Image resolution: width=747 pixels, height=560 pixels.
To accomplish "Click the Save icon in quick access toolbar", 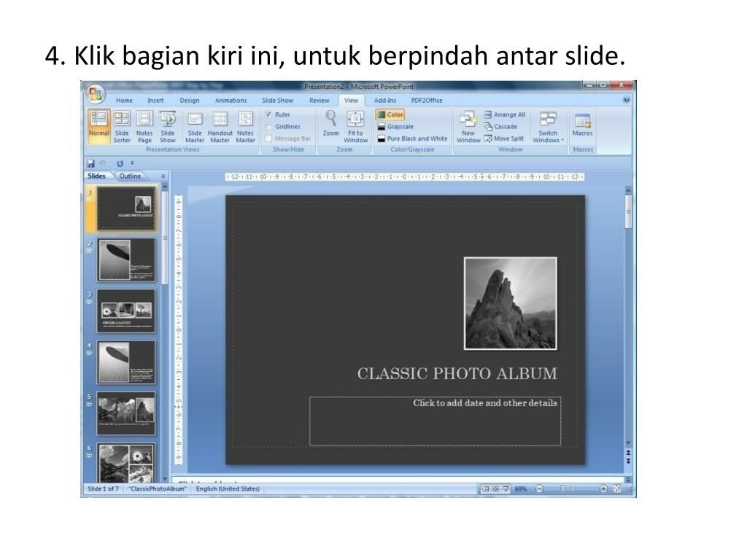I will [x=91, y=163].
